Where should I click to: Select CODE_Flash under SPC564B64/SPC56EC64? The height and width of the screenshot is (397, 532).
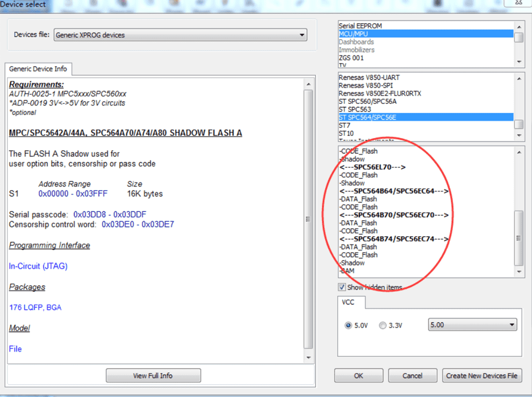tap(426, 207)
